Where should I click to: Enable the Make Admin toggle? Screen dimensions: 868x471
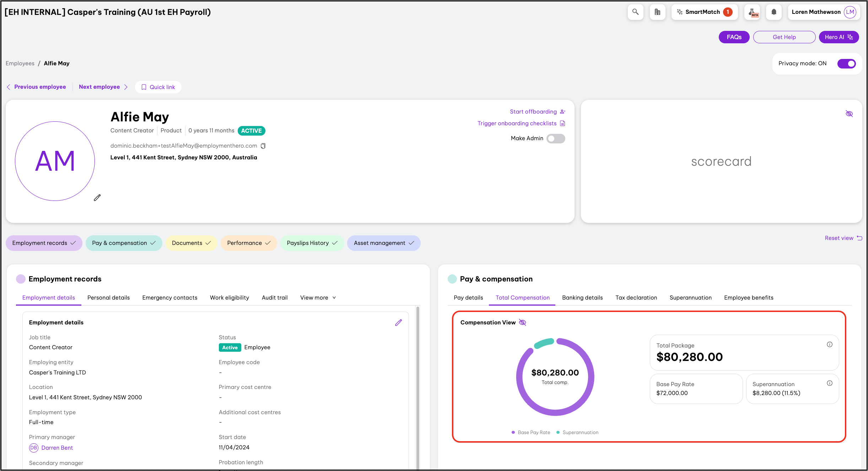point(556,138)
